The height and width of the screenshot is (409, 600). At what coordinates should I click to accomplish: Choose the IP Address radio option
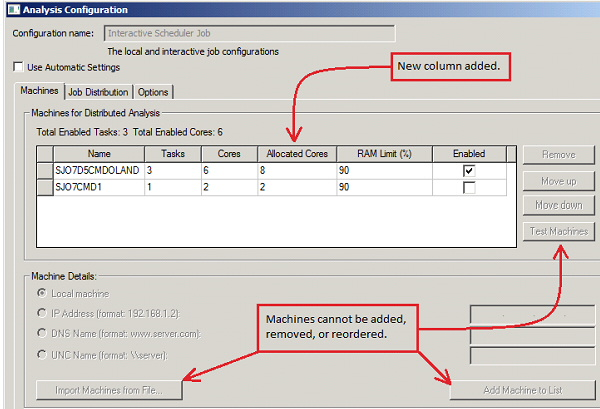tap(42, 313)
